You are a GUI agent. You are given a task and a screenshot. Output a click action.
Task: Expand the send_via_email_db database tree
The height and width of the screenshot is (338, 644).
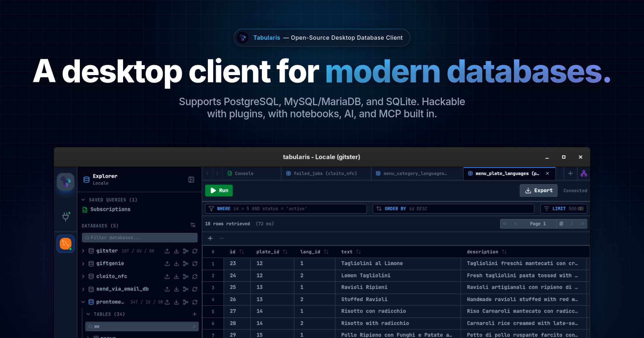(83, 289)
